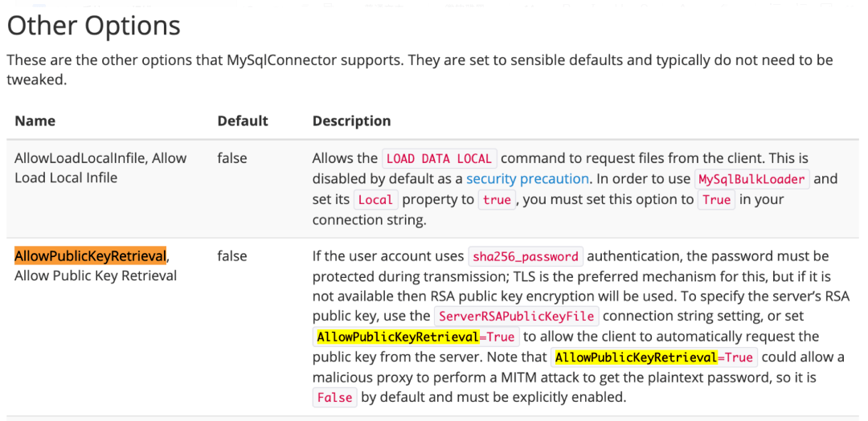Open the "security precaution" link
The image size is (868, 421).
pos(528,178)
